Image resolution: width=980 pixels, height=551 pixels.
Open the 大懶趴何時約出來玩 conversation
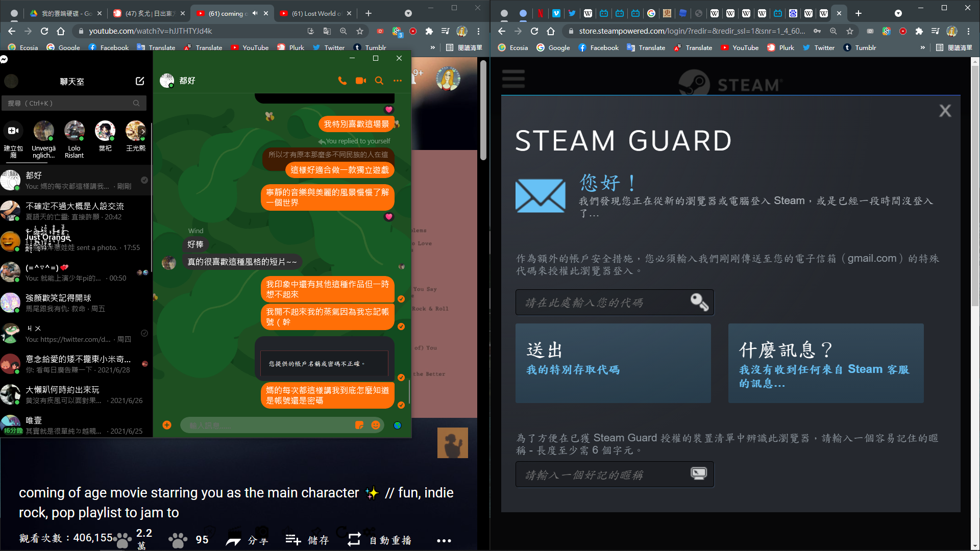coord(76,394)
